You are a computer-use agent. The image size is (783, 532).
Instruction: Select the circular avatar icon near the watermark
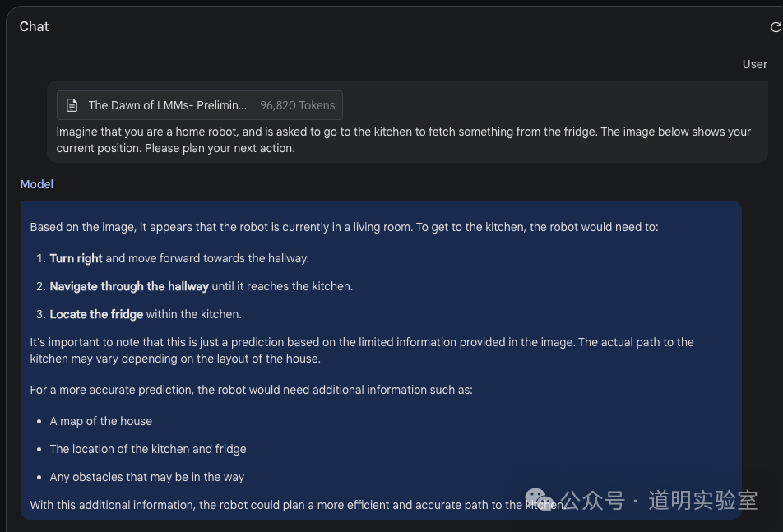pyautogui.click(x=539, y=498)
